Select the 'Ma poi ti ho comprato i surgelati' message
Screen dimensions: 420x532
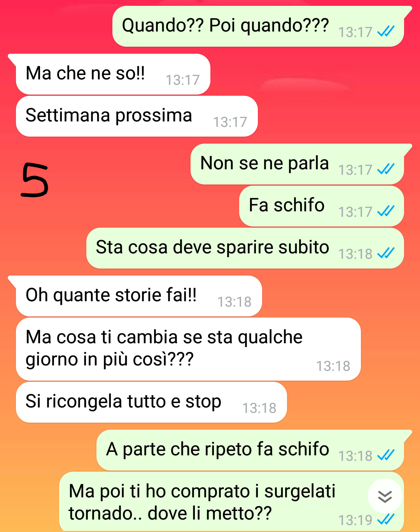pos(231,502)
